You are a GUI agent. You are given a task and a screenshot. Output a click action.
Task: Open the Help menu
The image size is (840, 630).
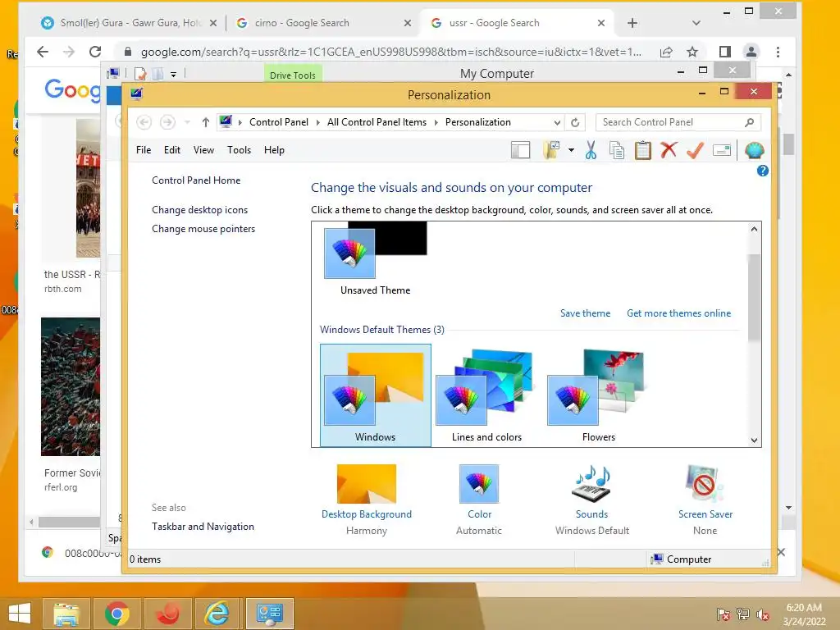(x=274, y=150)
